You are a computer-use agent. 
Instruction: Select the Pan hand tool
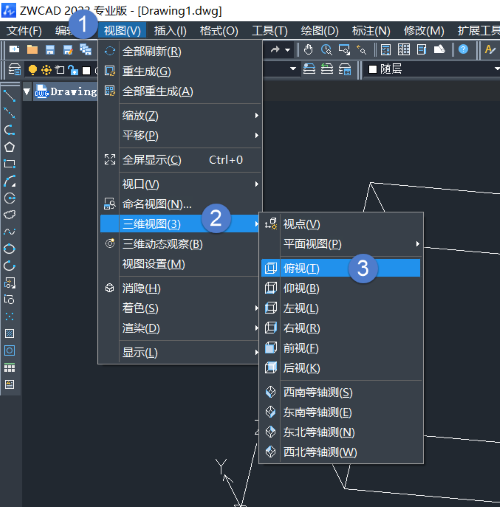(308, 50)
